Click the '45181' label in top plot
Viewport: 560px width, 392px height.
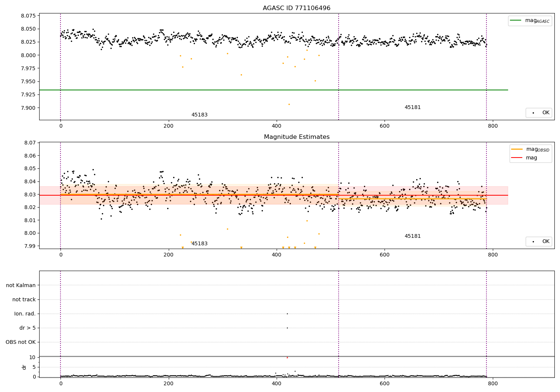(413, 108)
